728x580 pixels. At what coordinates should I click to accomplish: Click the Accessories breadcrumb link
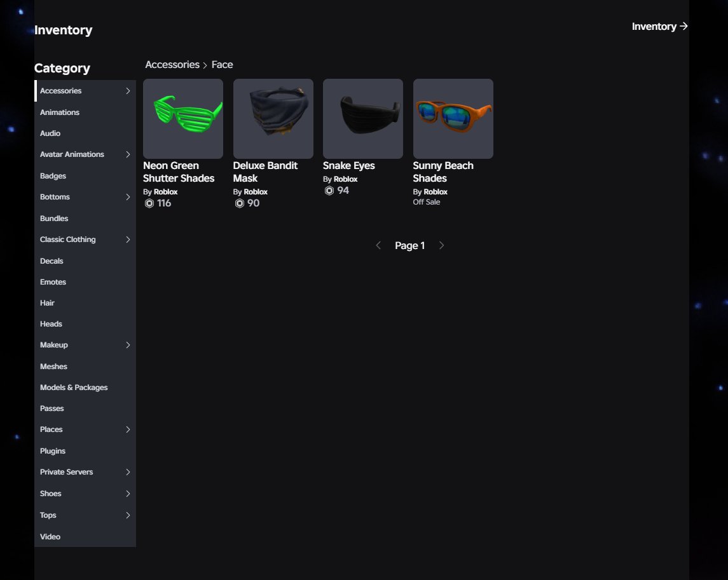[172, 65]
